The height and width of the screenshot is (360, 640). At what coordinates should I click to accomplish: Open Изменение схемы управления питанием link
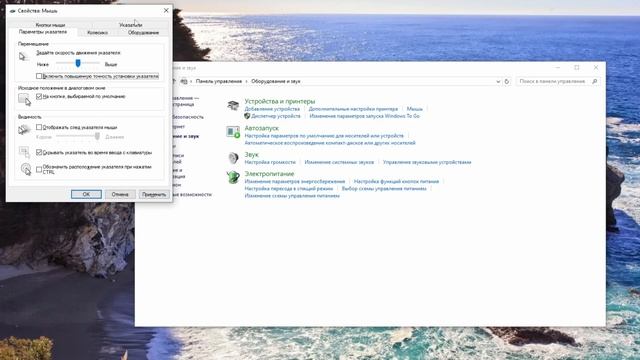click(x=292, y=196)
